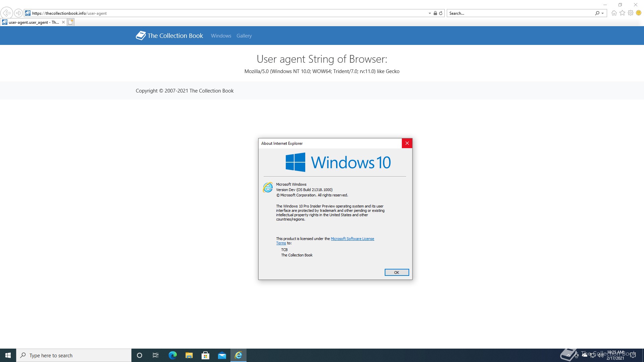Select the user-agent.user_agent browser tab
644x362 pixels.
coord(34,22)
